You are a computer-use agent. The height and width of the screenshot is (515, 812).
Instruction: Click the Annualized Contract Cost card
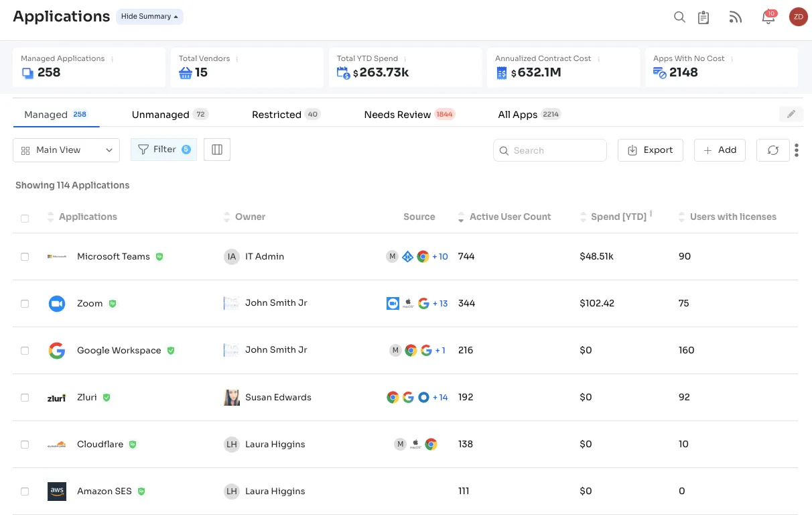point(563,67)
